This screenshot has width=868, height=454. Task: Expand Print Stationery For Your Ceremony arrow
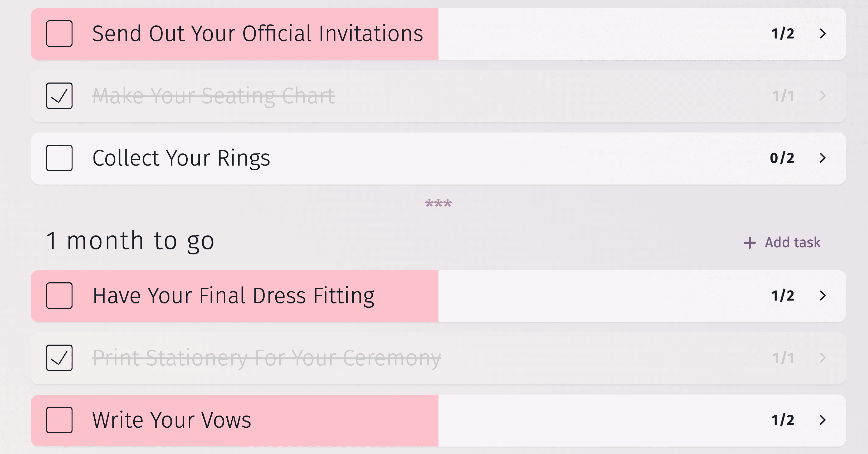click(822, 358)
